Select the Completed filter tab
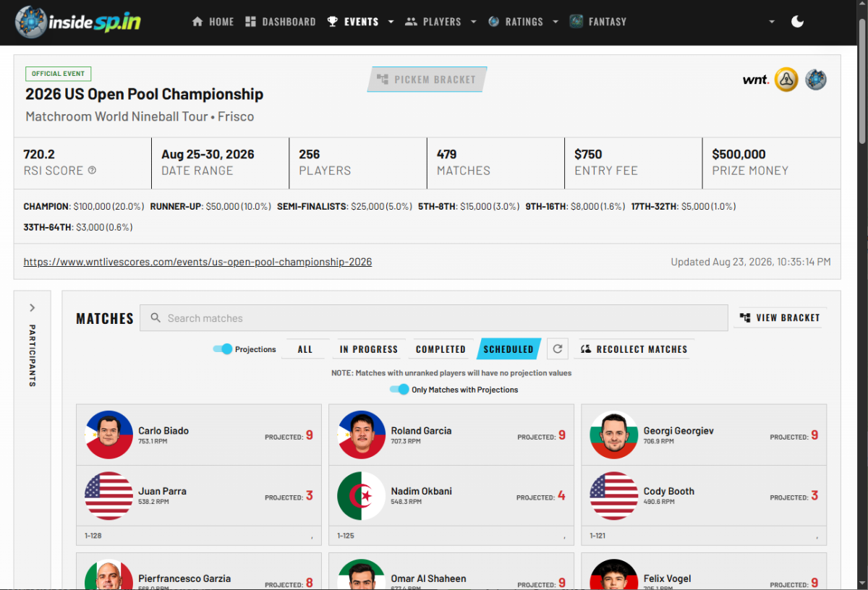 pyautogui.click(x=441, y=349)
